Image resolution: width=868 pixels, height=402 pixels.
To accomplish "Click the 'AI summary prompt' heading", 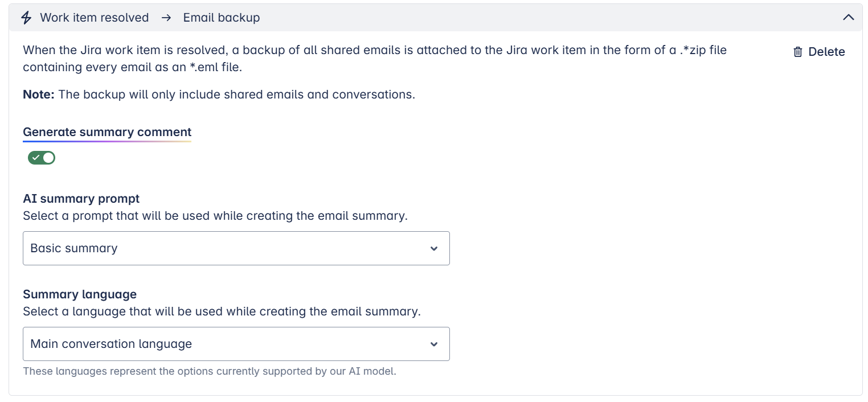I will click(x=81, y=199).
